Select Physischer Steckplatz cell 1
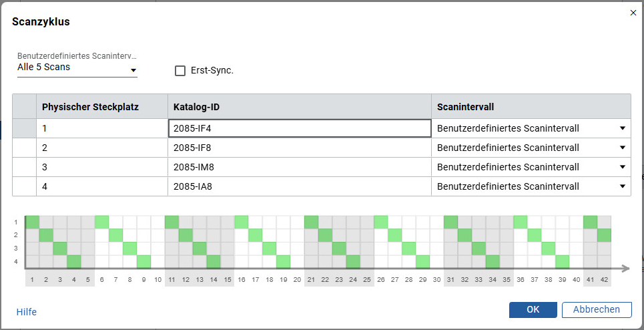This screenshot has width=644, height=330. tap(102, 128)
